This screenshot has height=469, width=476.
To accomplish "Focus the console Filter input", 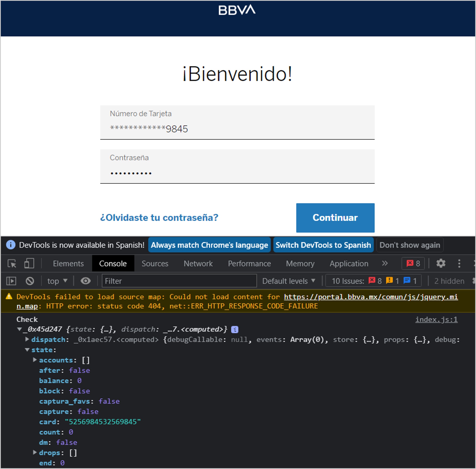I will (x=179, y=281).
